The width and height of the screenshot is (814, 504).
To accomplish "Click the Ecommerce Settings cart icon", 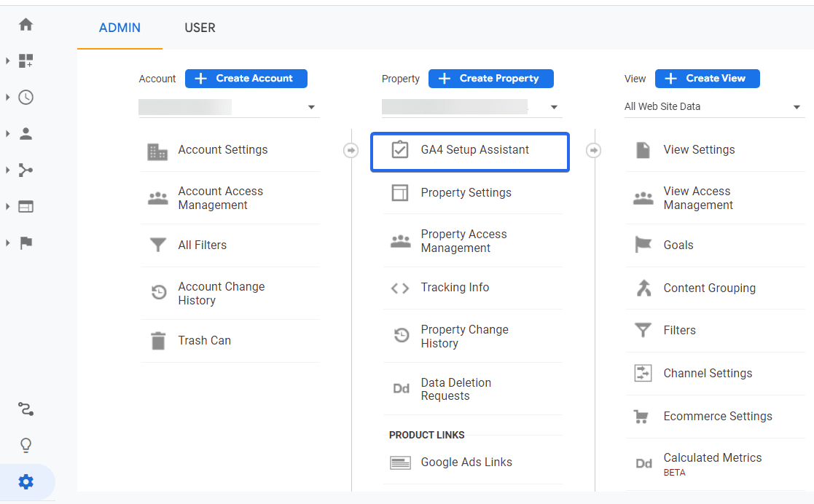I will (641, 417).
